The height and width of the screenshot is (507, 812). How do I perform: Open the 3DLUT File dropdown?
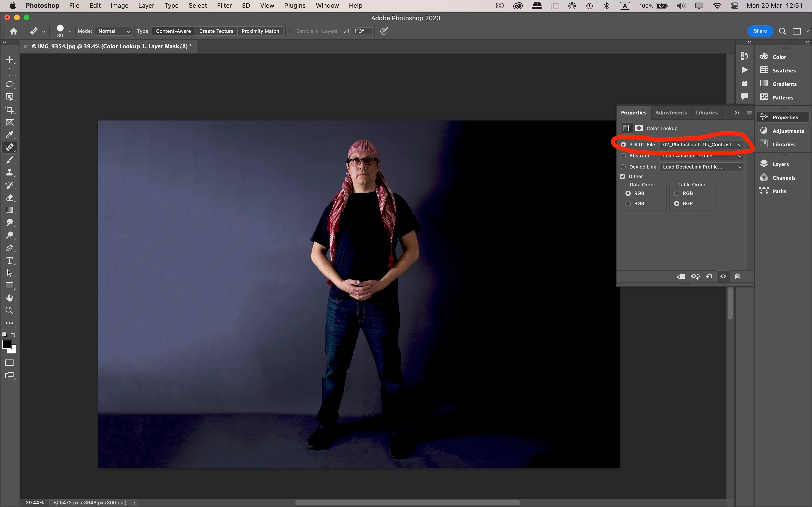701,145
